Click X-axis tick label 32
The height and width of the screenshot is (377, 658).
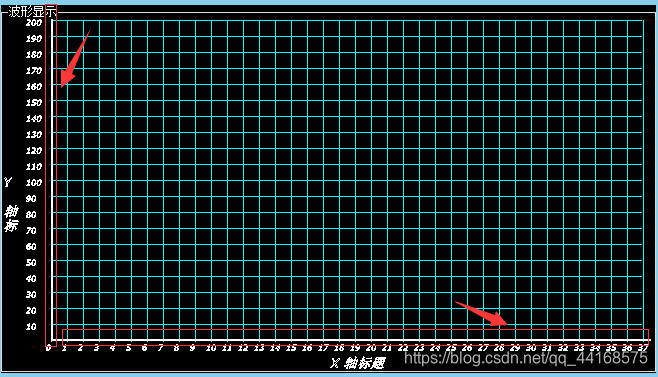point(563,348)
